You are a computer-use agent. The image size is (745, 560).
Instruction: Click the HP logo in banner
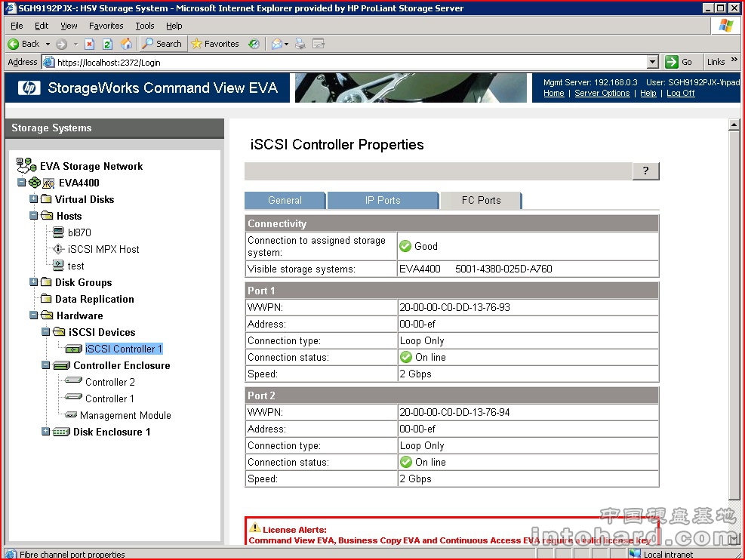pyautogui.click(x=29, y=88)
